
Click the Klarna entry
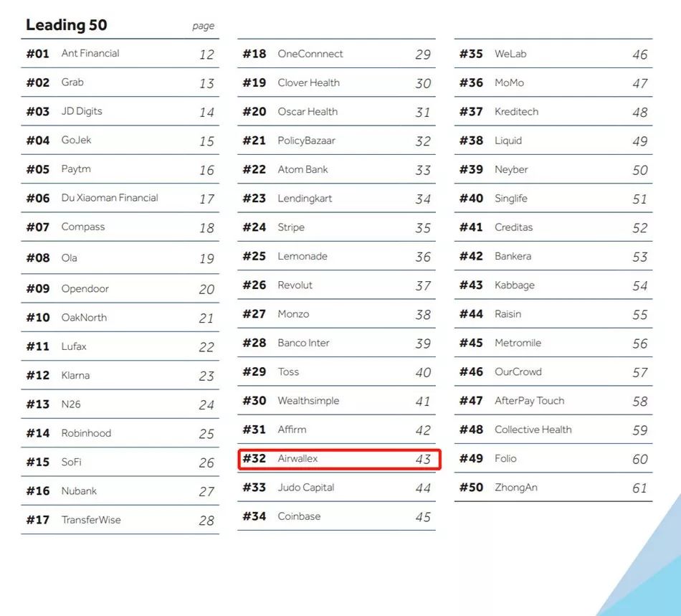click(x=75, y=375)
